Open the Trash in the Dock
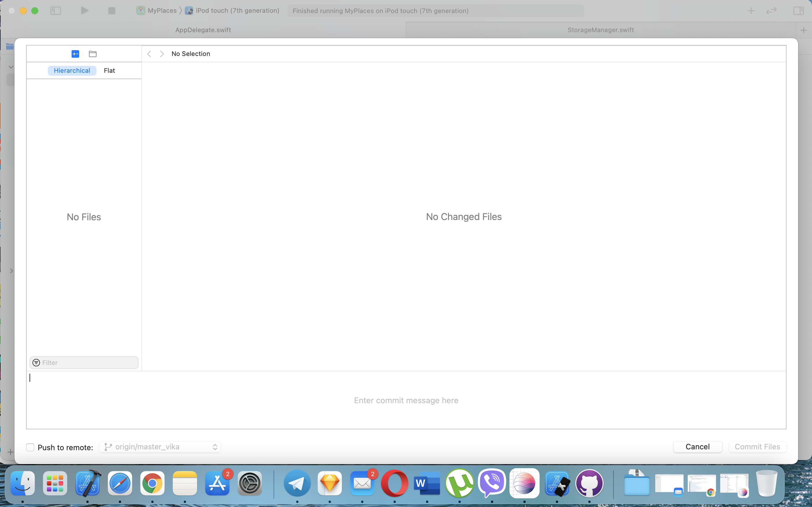 tap(767, 483)
